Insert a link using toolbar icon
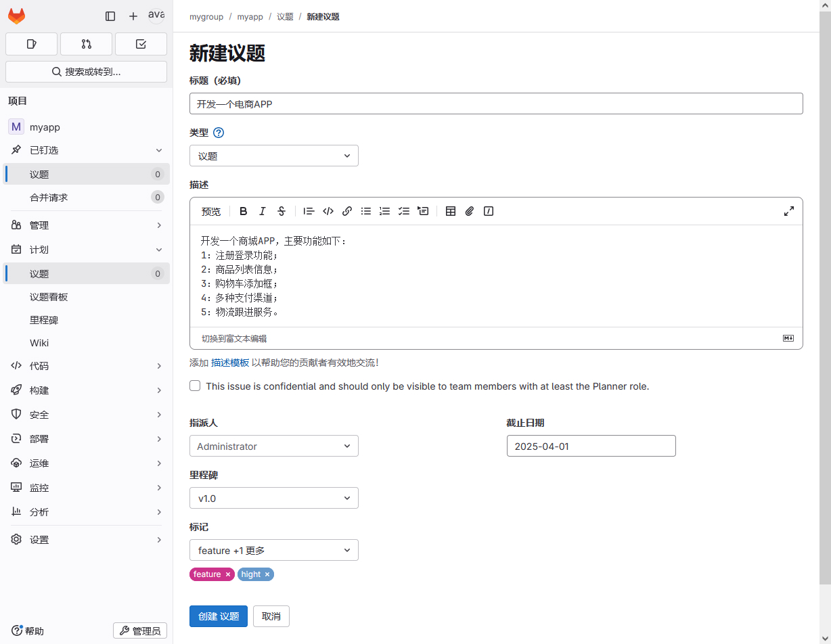 (347, 211)
